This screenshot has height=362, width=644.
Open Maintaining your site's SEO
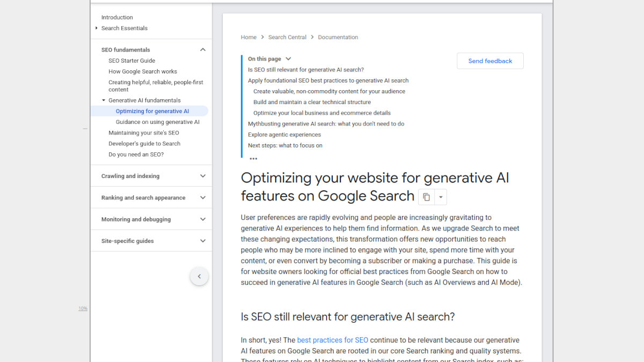[x=144, y=132]
